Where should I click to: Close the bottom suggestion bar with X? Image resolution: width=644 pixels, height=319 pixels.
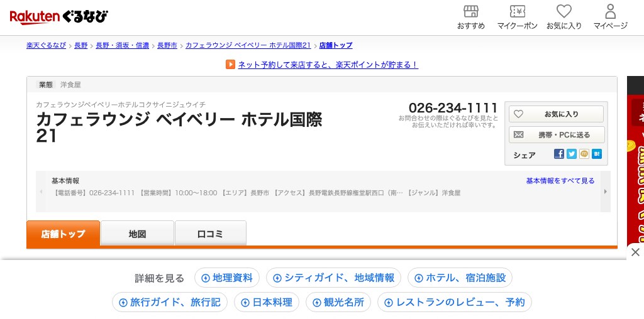tap(635, 252)
